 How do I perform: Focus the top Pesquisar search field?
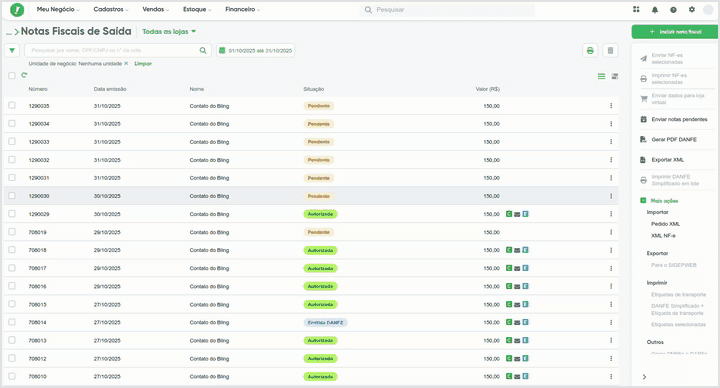[447, 10]
